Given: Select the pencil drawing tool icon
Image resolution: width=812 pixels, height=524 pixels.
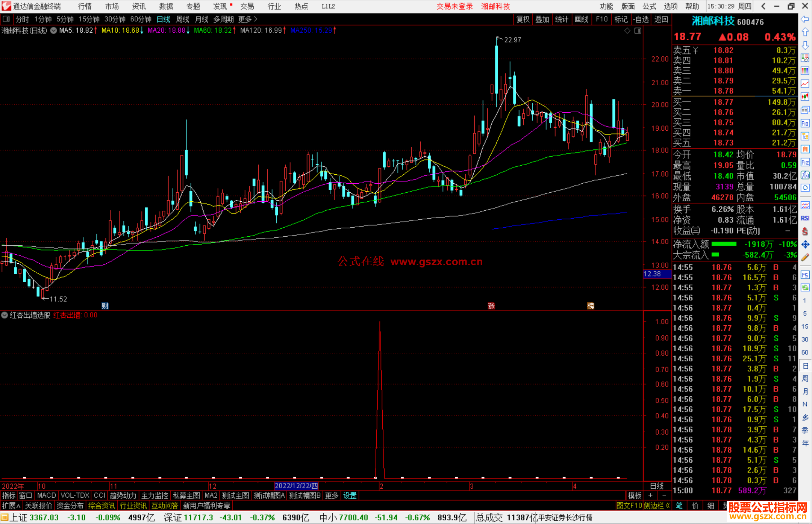Looking at the screenshot, I should tap(805, 258).
